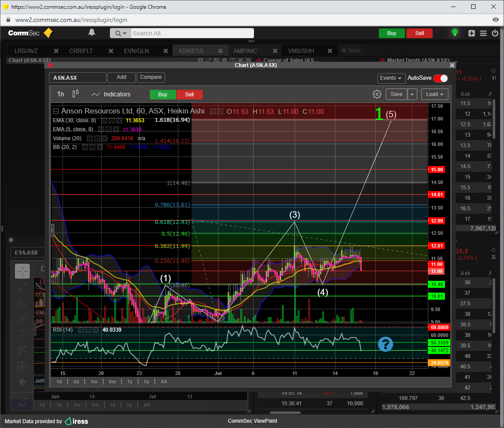Open the 1h interval selector
The width and height of the screenshot is (504, 428).
point(61,94)
